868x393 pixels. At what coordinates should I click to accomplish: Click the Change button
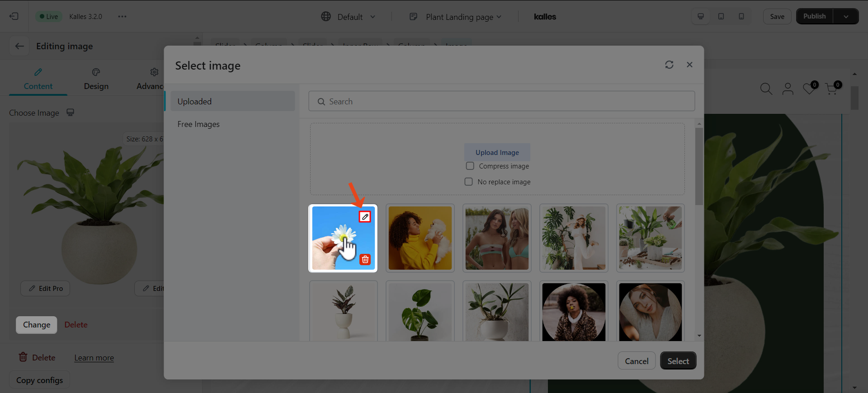tap(37, 325)
